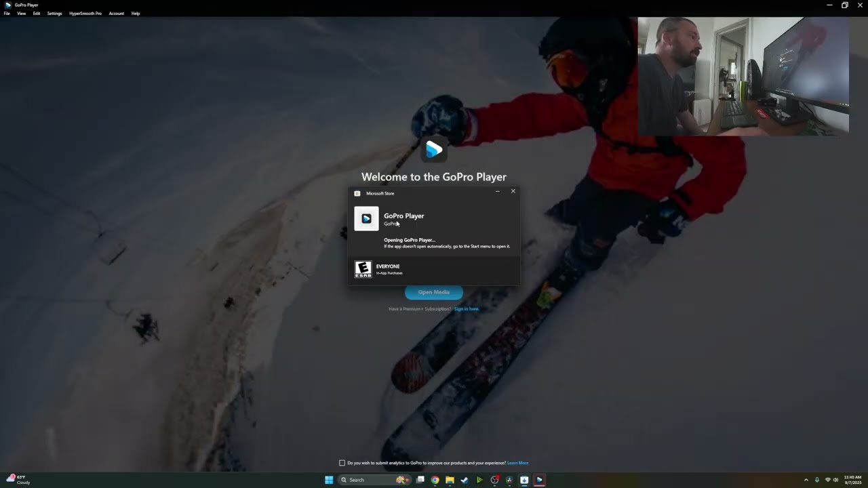The image size is (868, 488).
Task: Click the 'GoPro Player' title in the Store popup
Action: click(404, 216)
